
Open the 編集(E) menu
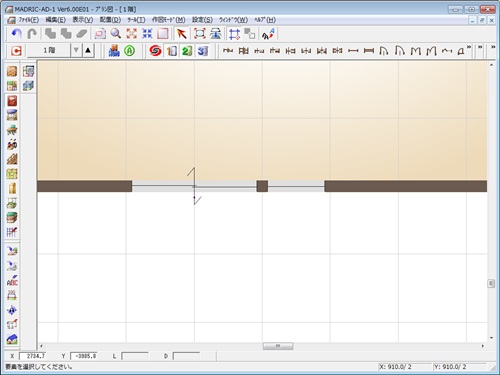click(x=55, y=20)
